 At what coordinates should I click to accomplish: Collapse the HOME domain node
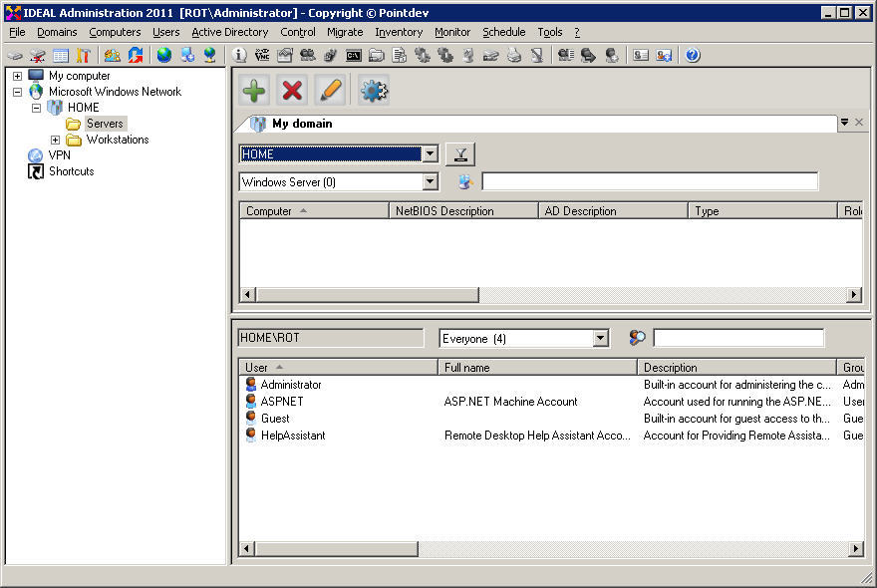coord(36,108)
